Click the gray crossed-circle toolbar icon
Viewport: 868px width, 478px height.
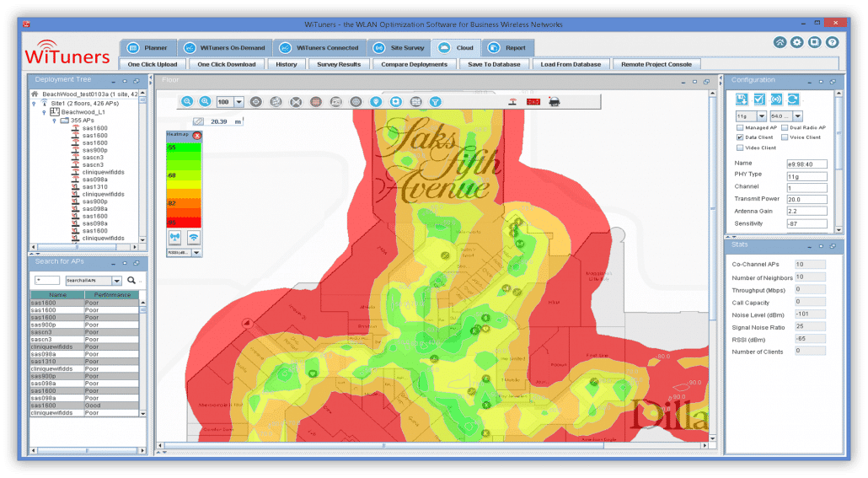(x=296, y=102)
